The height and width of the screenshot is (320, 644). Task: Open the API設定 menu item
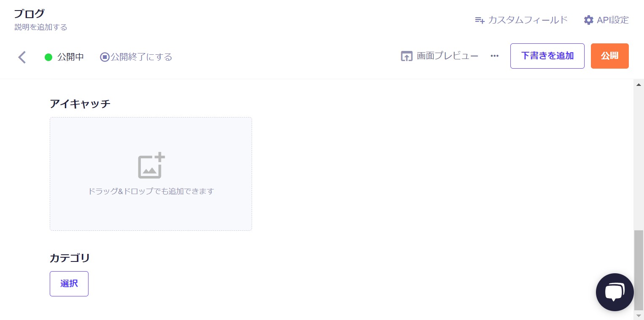[612, 20]
